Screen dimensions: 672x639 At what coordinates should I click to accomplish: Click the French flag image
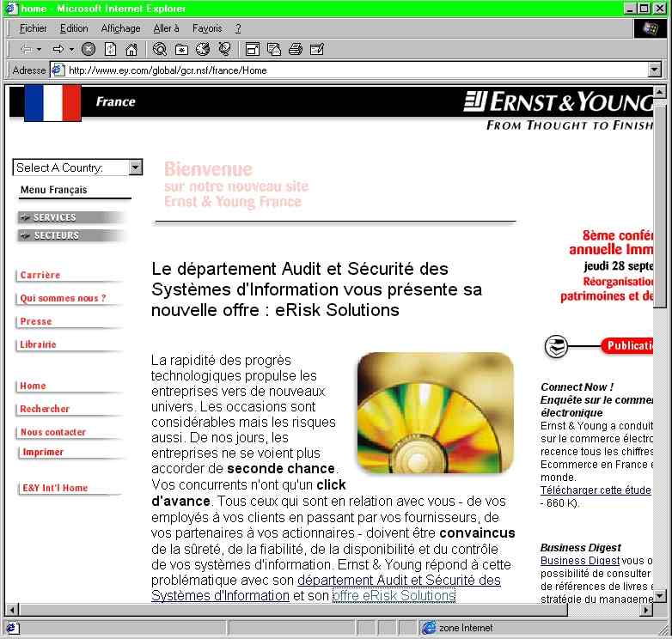point(52,103)
